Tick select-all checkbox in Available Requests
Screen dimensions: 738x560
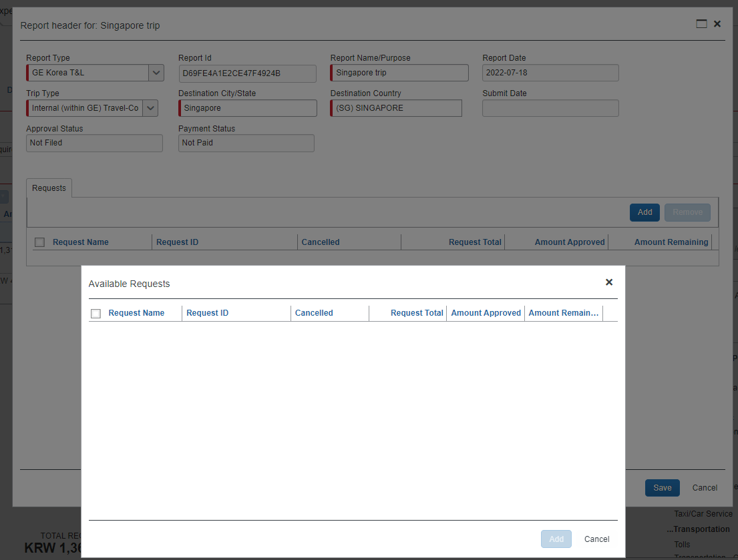96,314
